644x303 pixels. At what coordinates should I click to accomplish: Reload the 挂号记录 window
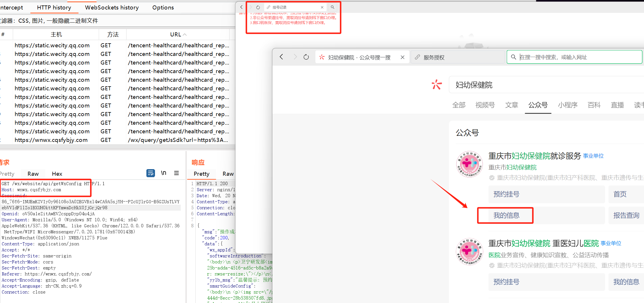[258, 7]
